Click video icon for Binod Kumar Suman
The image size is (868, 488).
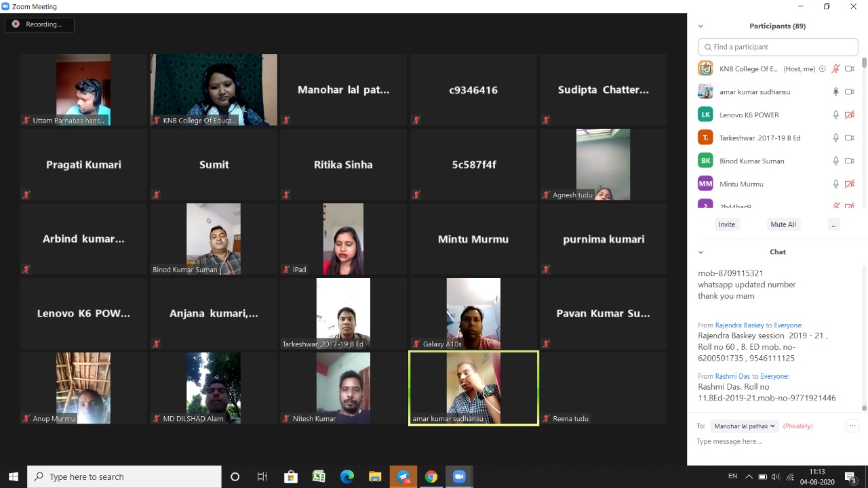coord(849,161)
